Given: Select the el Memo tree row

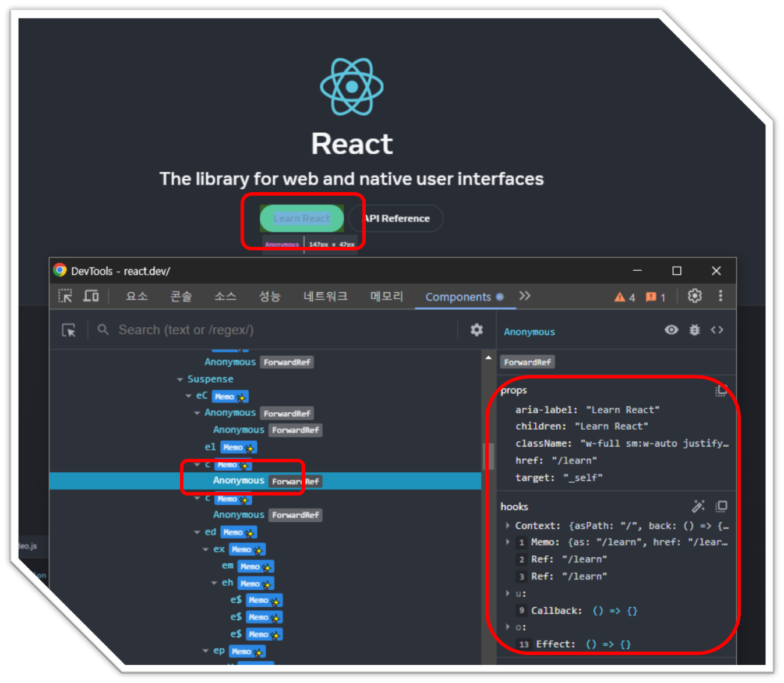Looking at the screenshot, I should (x=265, y=447).
